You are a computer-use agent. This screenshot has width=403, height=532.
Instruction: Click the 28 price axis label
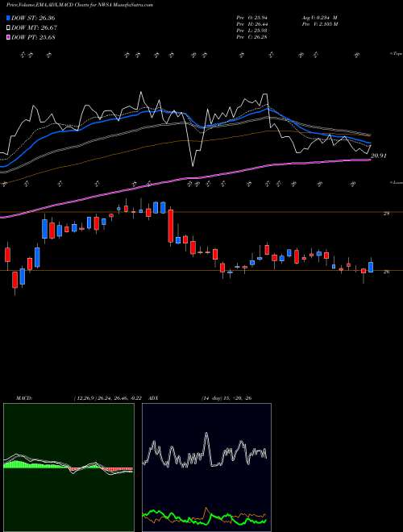coord(386,214)
